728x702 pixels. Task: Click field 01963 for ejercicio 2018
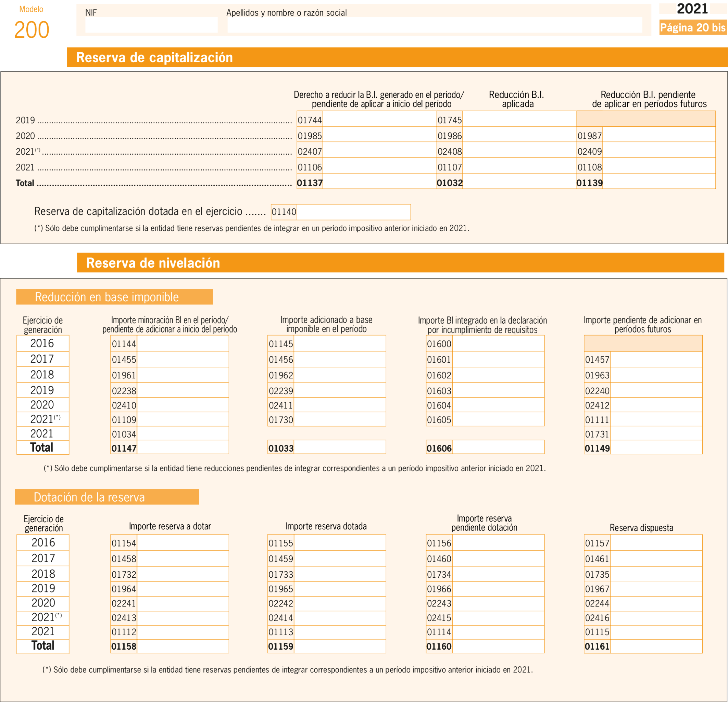point(656,375)
